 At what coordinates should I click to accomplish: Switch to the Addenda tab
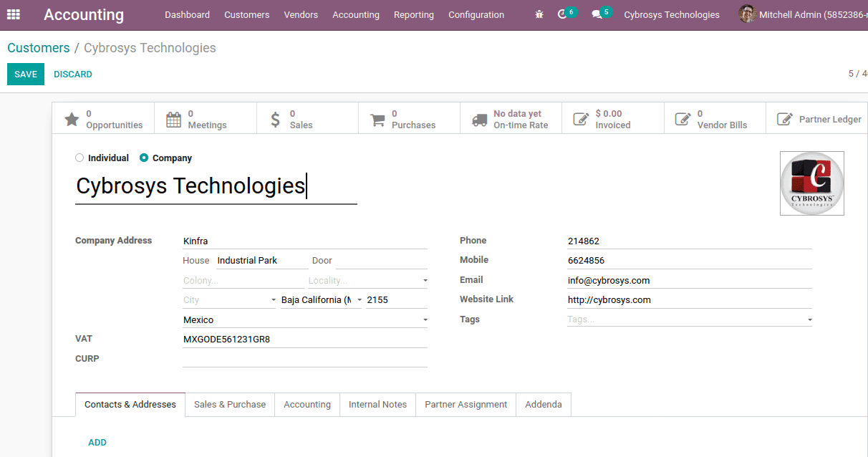click(544, 405)
